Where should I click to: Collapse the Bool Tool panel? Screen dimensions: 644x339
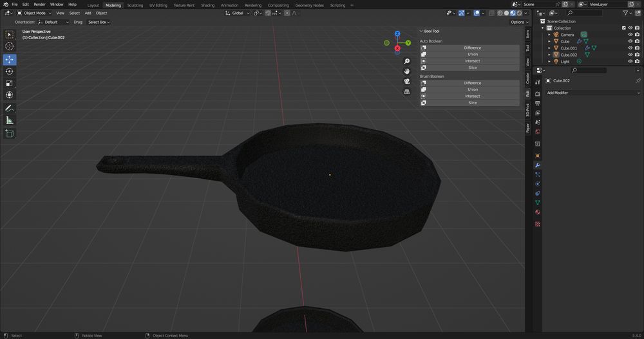tap(421, 31)
